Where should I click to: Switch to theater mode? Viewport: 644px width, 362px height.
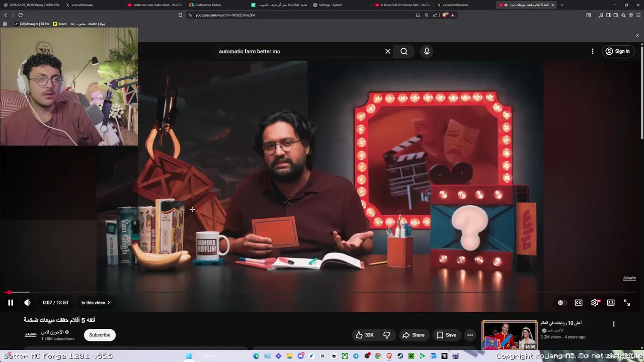(x=611, y=303)
